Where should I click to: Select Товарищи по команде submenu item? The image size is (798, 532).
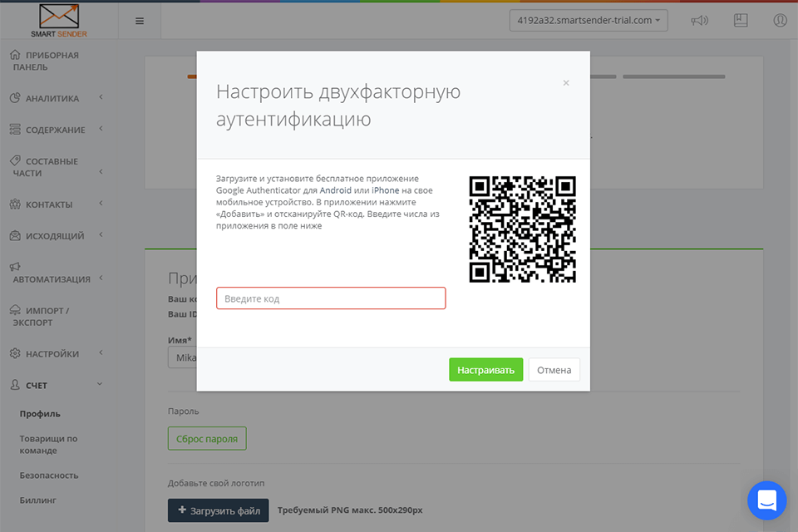tap(48, 445)
